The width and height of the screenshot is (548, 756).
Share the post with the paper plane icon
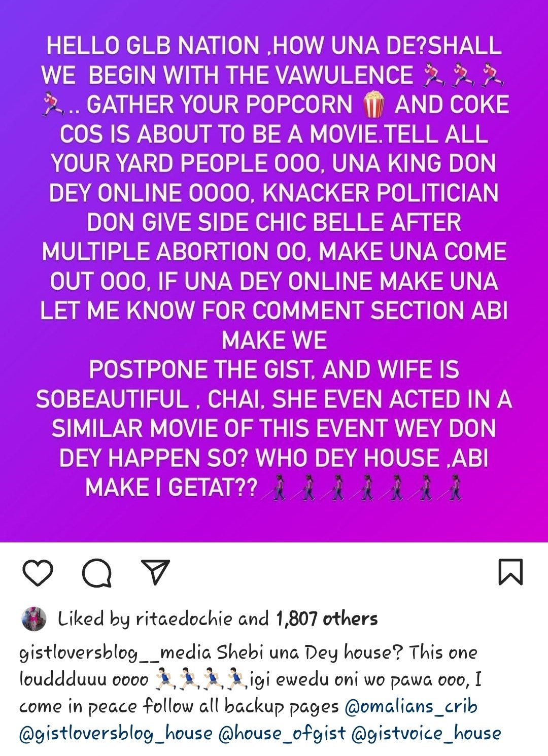pyautogui.click(x=155, y=572)
